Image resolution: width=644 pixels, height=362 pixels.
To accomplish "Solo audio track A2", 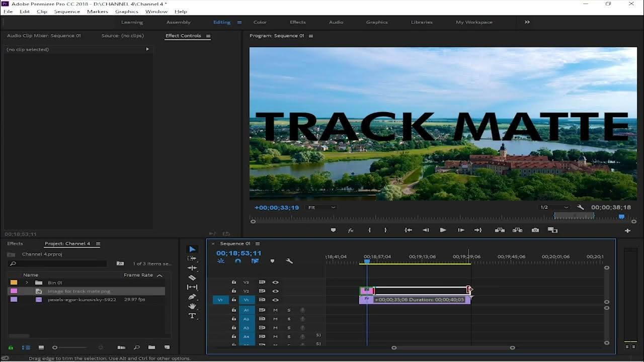I will pyautogui.click(x=289, y=319).
